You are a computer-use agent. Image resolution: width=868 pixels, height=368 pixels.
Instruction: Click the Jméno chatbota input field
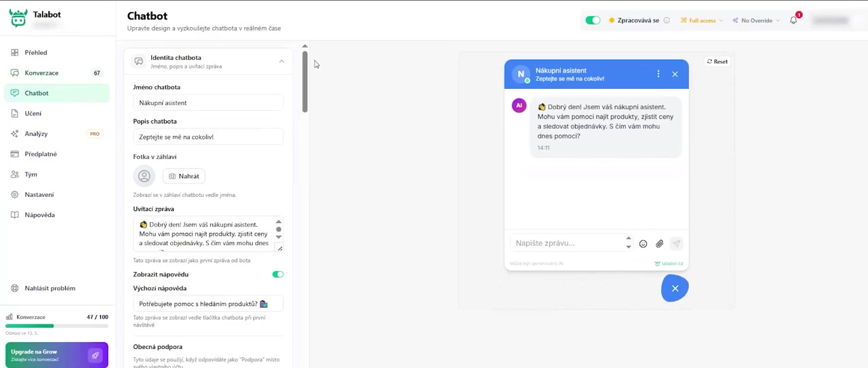pos(208,103)
